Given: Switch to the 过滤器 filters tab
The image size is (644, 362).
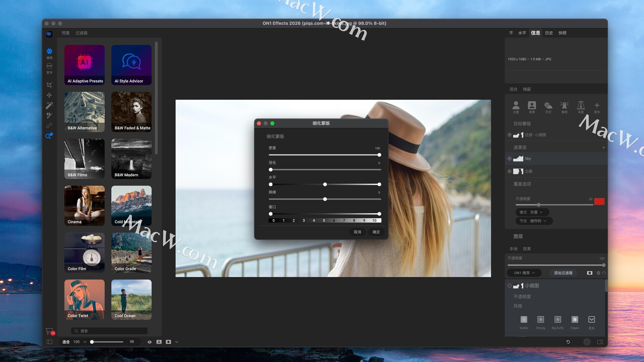Looking at the screenshot, I should click(81, 33).
